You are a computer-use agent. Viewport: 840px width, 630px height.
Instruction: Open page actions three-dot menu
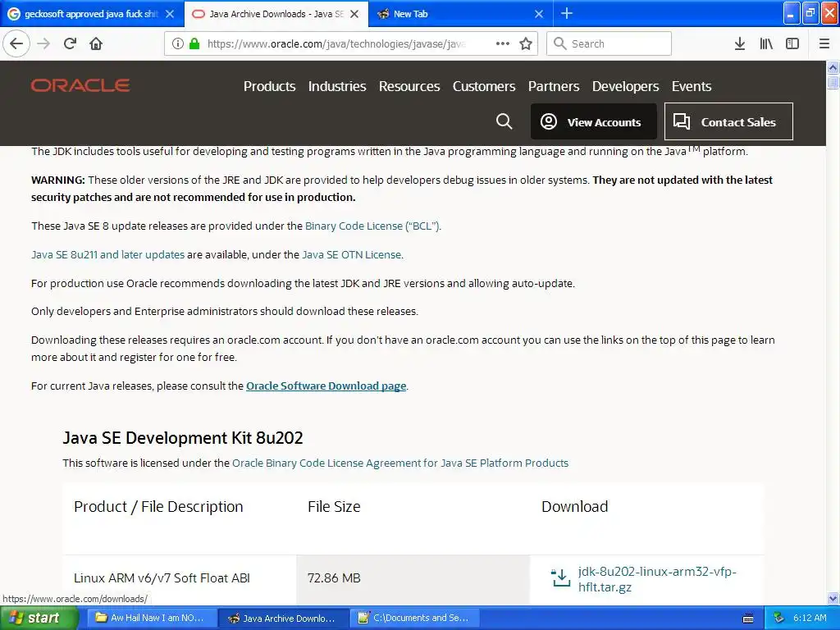[x=503, y=43]
